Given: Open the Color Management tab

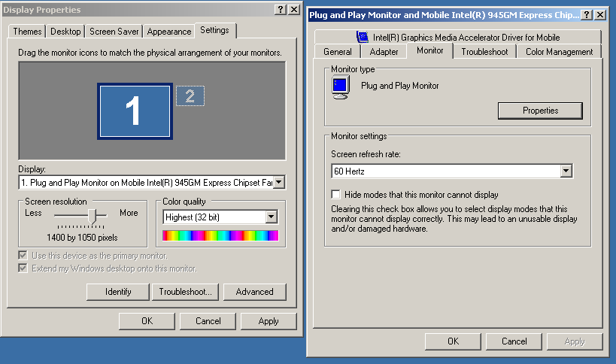Looking at the screenshot, I should click(559, 52).
